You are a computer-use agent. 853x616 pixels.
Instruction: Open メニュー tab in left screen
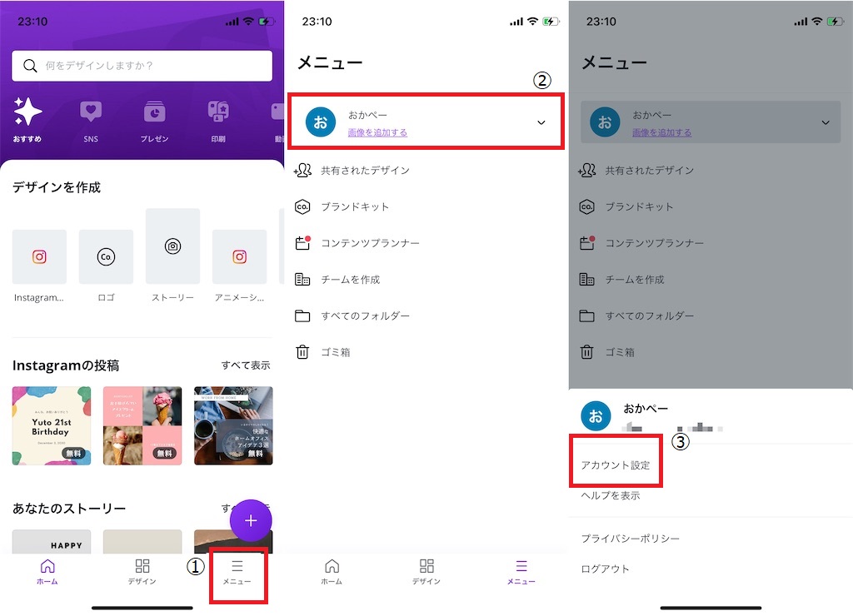(237, 573)
